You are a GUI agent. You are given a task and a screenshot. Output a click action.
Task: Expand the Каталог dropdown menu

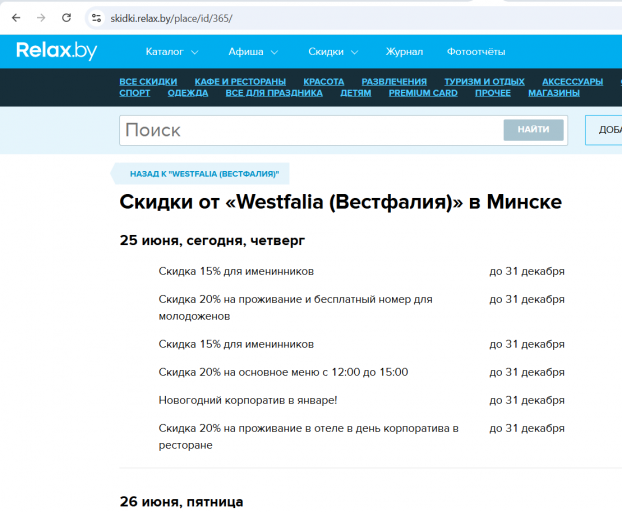pos(172,52)
